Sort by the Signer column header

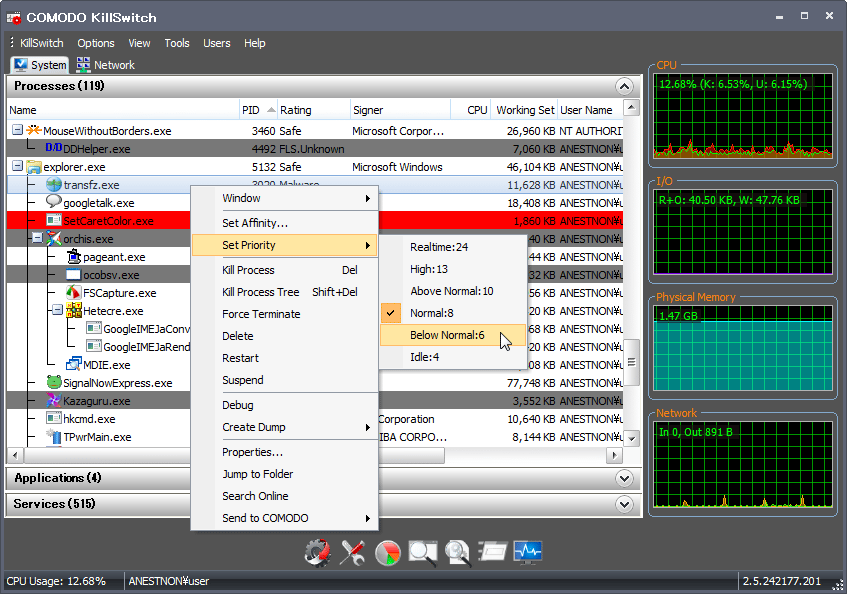(x=400, y=110)
